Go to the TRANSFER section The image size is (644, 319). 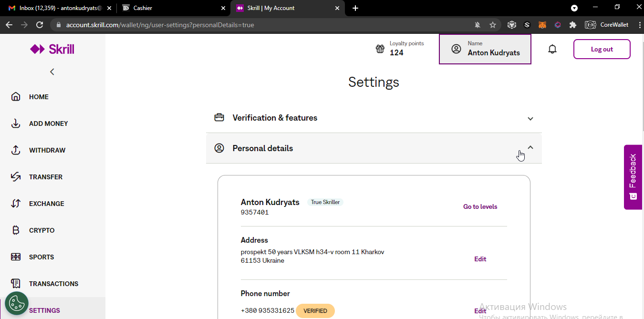pyautogui.click(x=46, y=177)
